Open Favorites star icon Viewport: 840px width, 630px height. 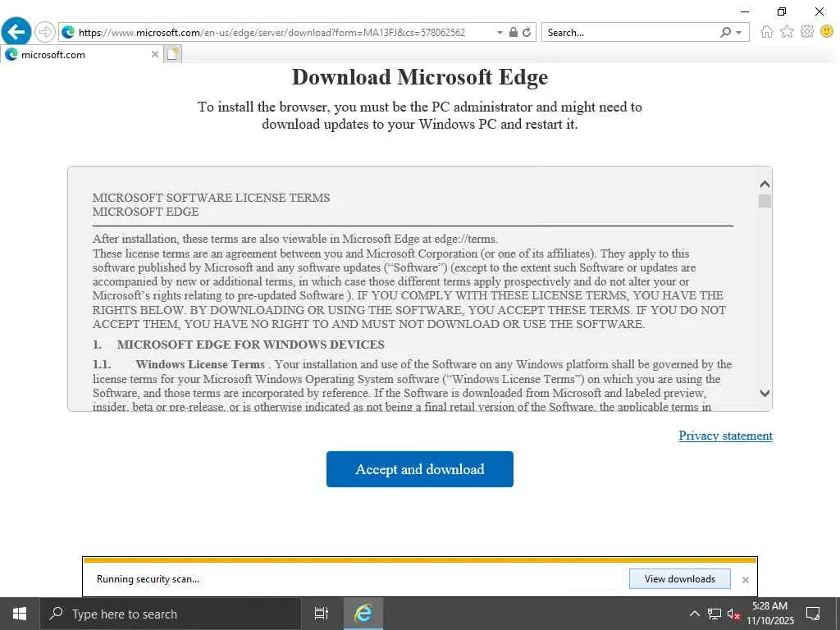pos(787,32)
